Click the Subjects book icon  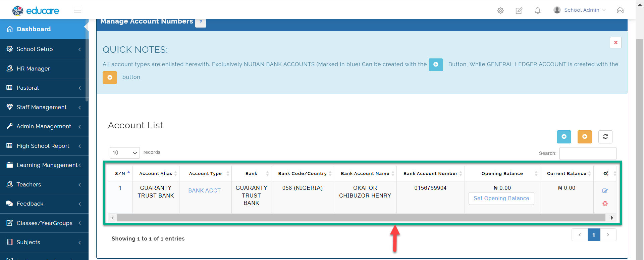point(10,242)
